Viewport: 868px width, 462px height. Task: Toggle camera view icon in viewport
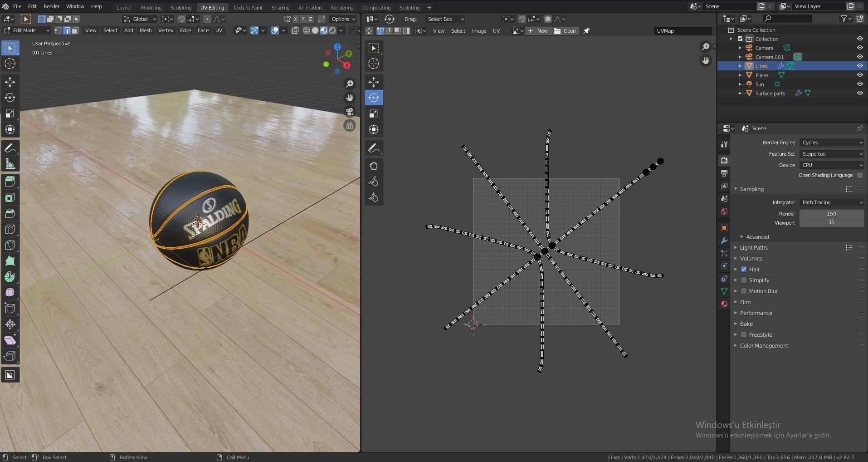point(350,112)
